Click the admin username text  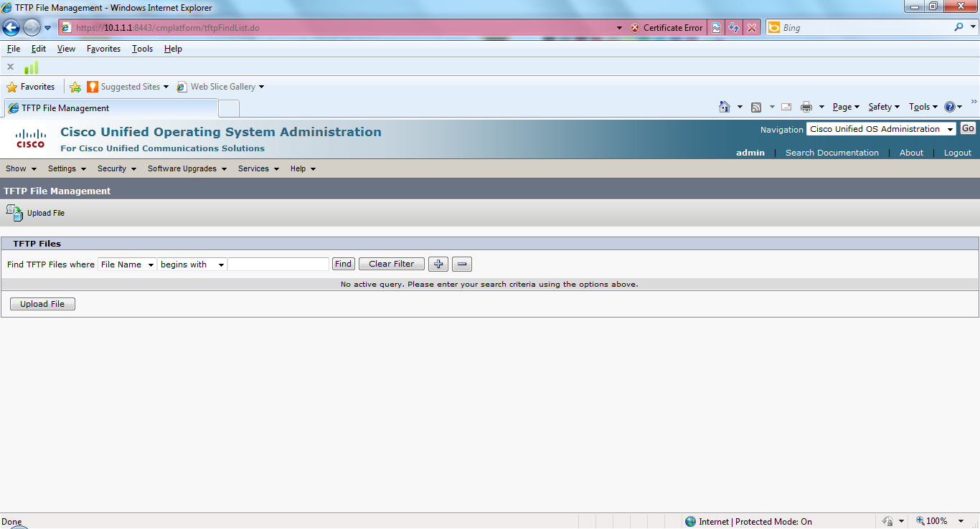click(750, 153)
